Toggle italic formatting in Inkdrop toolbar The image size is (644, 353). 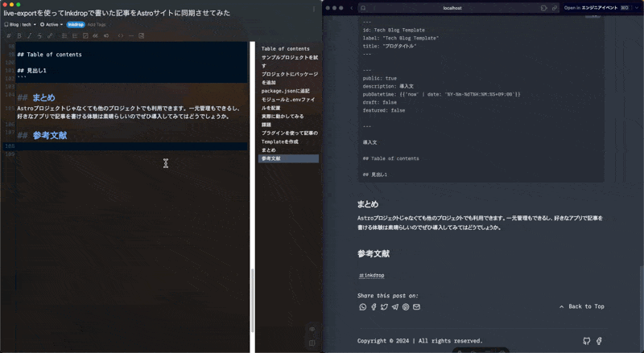29,35
